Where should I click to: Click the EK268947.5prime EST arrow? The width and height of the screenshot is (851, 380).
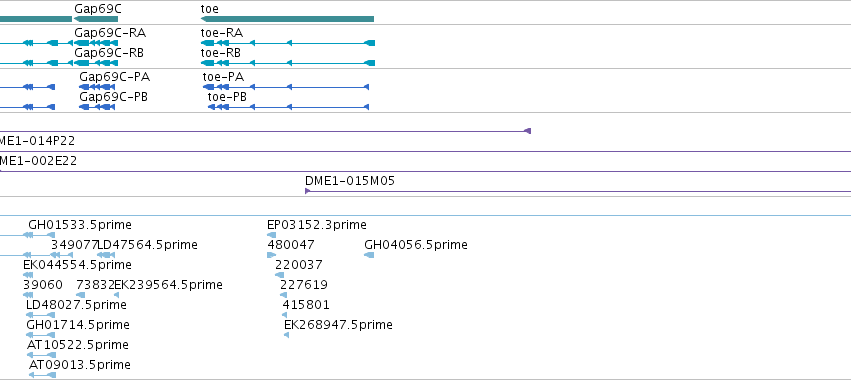287,335
